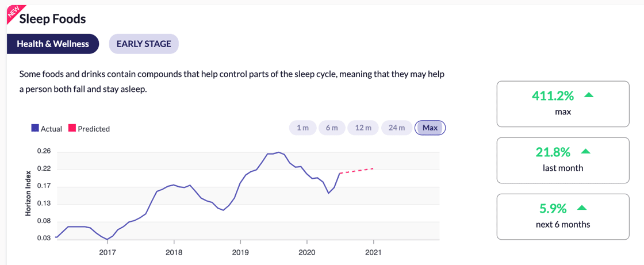Switch chart to 12 m range
Image resolution: width=644 pixels, height=265 pixels.
point(363,128)
